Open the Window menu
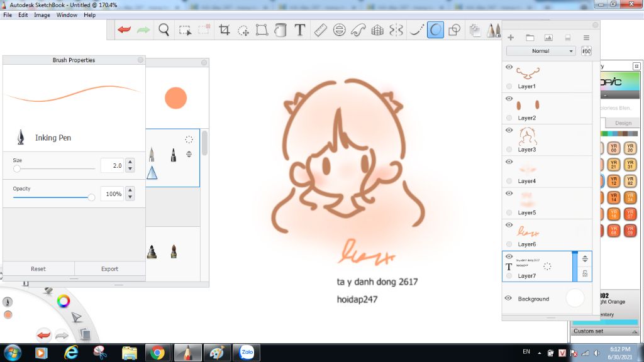The image size is (644, 362). click(67, 15)
